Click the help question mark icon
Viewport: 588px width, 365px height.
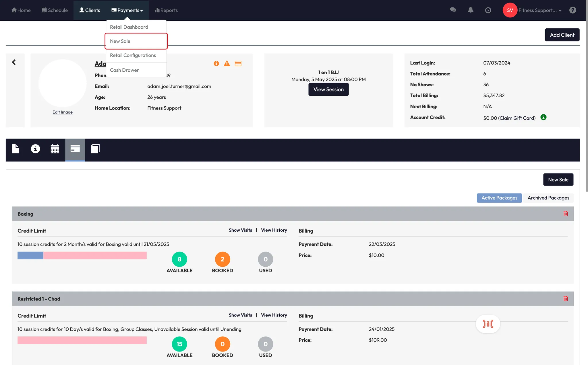click(x=572, y=10)
